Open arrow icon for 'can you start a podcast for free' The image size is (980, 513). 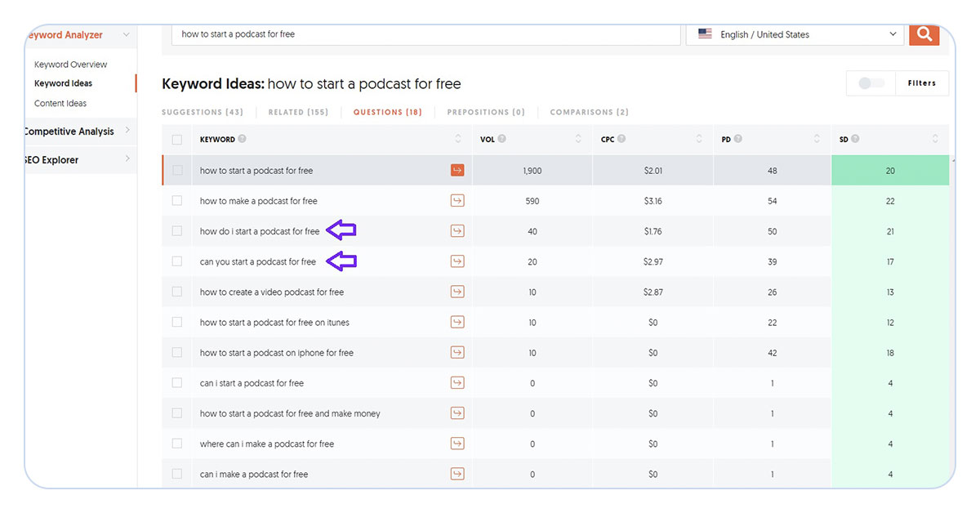point(457,261)
